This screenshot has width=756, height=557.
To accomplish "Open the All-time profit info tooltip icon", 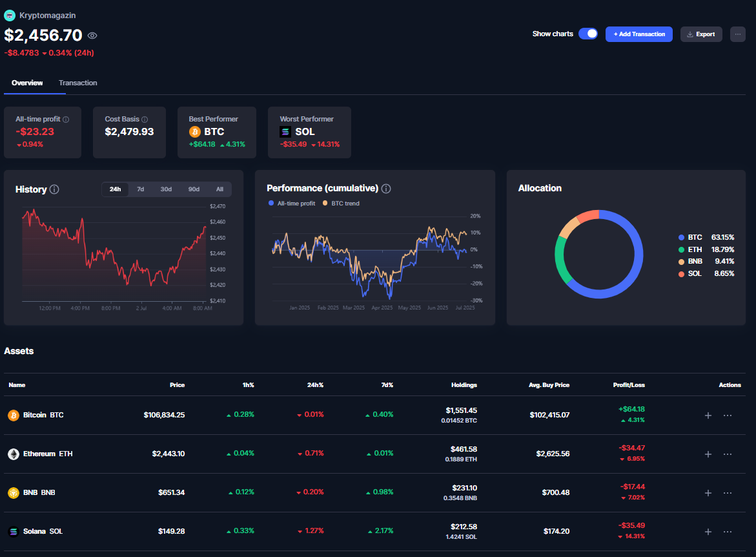I will coord(66,120).
